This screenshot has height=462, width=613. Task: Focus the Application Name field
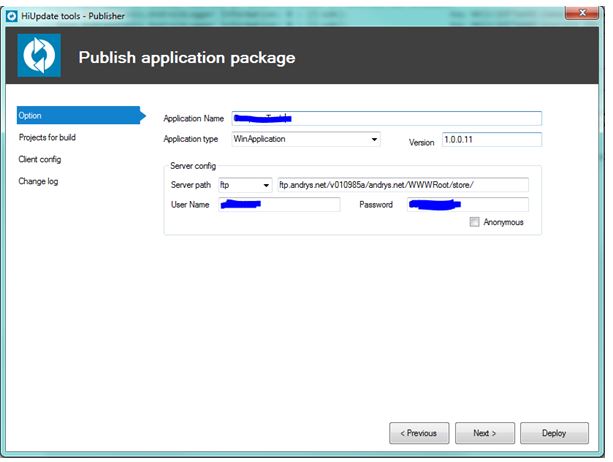(x=387, y=118)
